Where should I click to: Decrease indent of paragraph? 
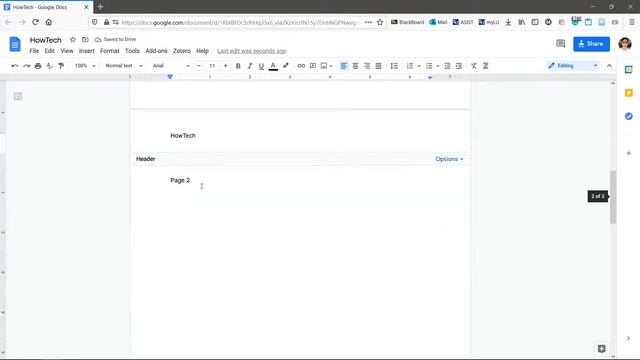447,66
